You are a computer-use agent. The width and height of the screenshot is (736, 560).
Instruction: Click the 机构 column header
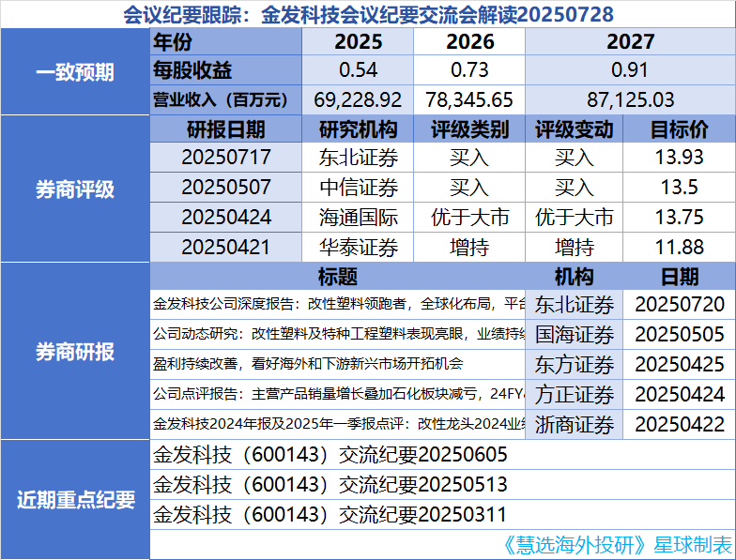[x=575, y=276]
